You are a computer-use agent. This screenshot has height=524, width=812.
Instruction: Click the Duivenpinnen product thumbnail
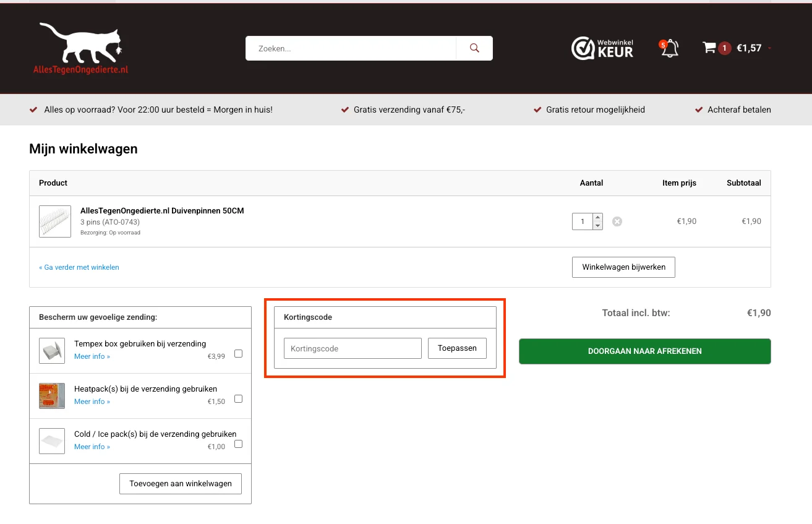tap(55, 221)
